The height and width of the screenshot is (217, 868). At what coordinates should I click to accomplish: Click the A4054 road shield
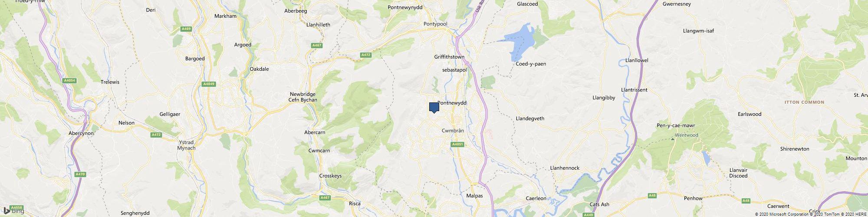69,80
